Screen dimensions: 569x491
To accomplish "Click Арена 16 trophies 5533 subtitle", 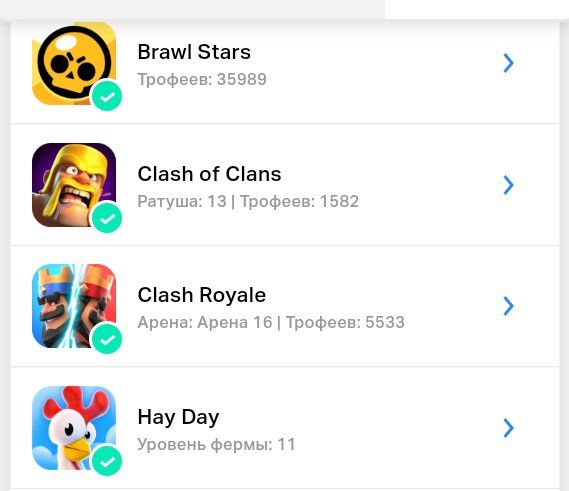I will point(271,322).
